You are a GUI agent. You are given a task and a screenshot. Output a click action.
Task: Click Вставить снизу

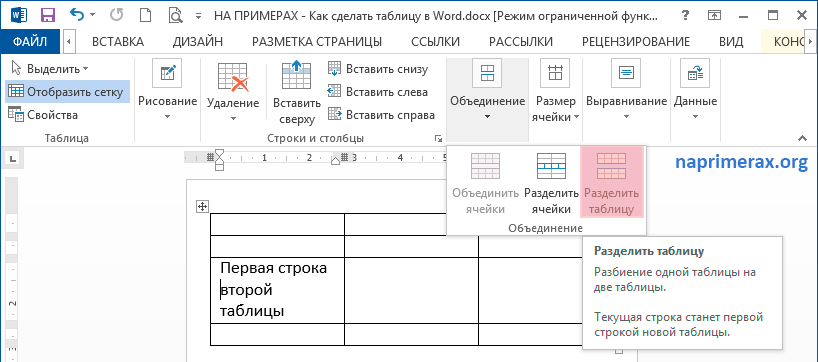tap(378, 69)
